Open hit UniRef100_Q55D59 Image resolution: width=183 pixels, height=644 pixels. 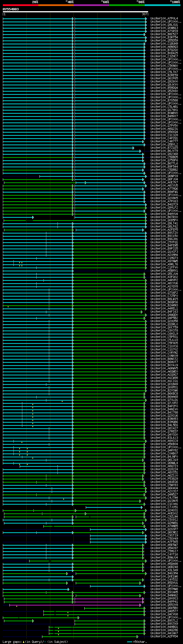coord(164,41)
